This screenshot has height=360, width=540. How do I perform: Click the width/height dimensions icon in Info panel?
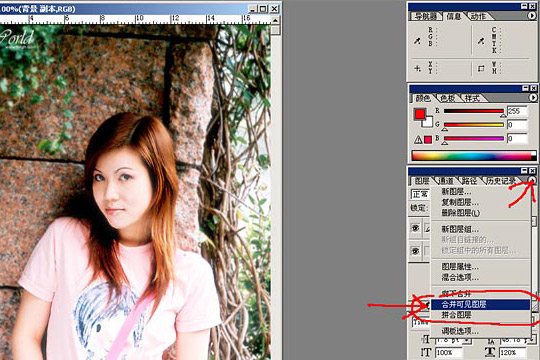[481, 69]
